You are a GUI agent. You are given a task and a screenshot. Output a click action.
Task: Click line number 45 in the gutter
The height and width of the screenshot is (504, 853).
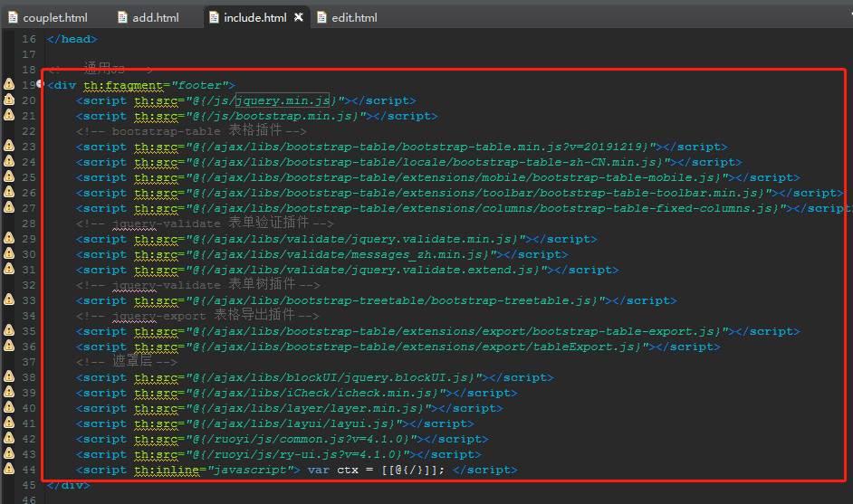[x=29, y=485]
